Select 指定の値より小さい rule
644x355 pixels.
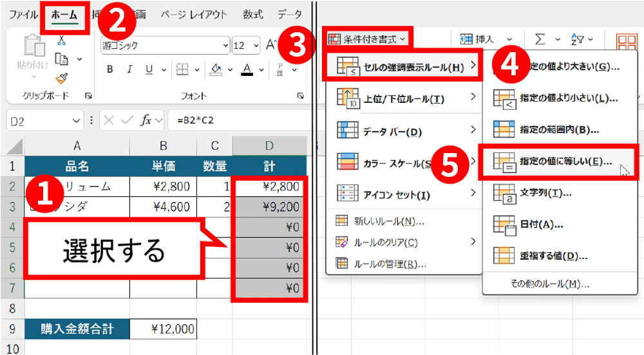pyautogui.click(x=560, y=99)
